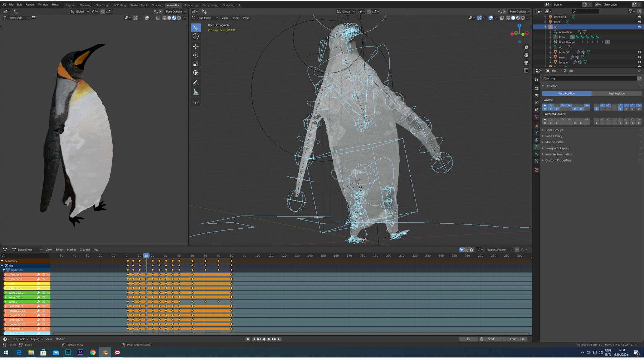Screen dimensions: 644x362
Task: Expand the Motion Paths section
Action: point(554,142)
